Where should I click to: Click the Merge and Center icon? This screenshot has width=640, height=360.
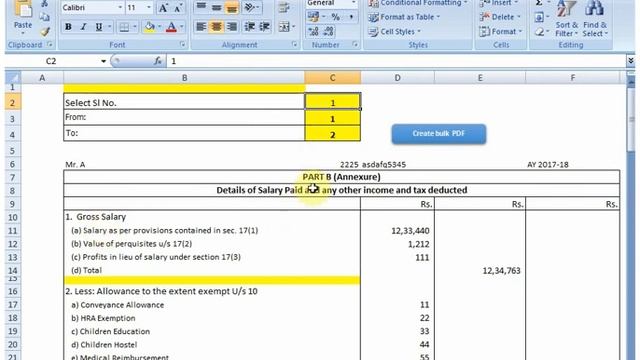pos(284,27)
